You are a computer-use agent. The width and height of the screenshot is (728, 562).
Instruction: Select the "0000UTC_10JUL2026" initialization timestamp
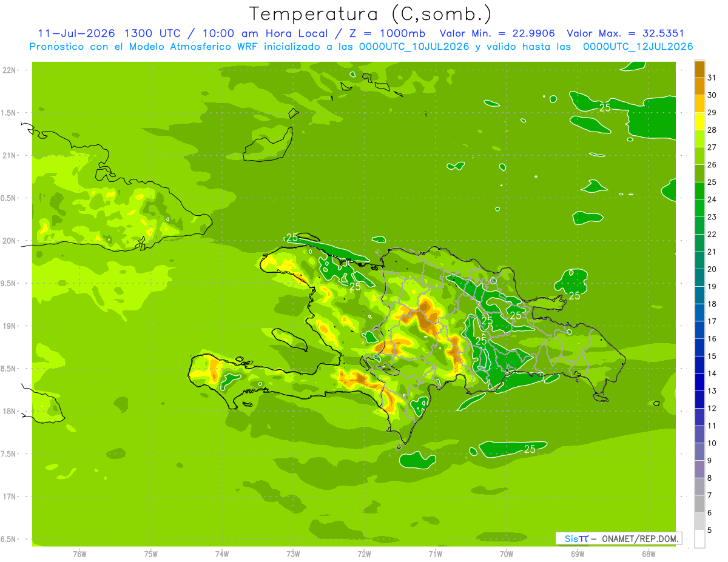click(x=414, y=47)
